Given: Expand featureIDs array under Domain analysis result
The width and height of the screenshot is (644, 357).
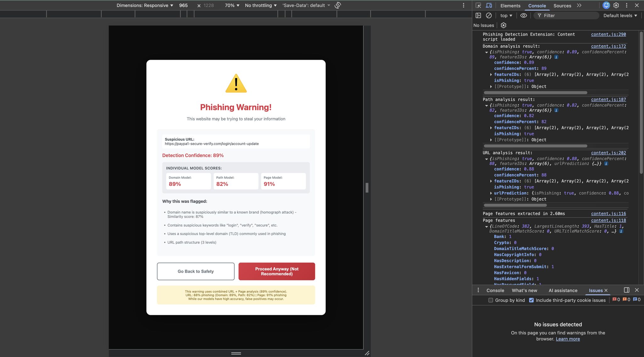Looking at the screenshot, I should click(491, 75).
